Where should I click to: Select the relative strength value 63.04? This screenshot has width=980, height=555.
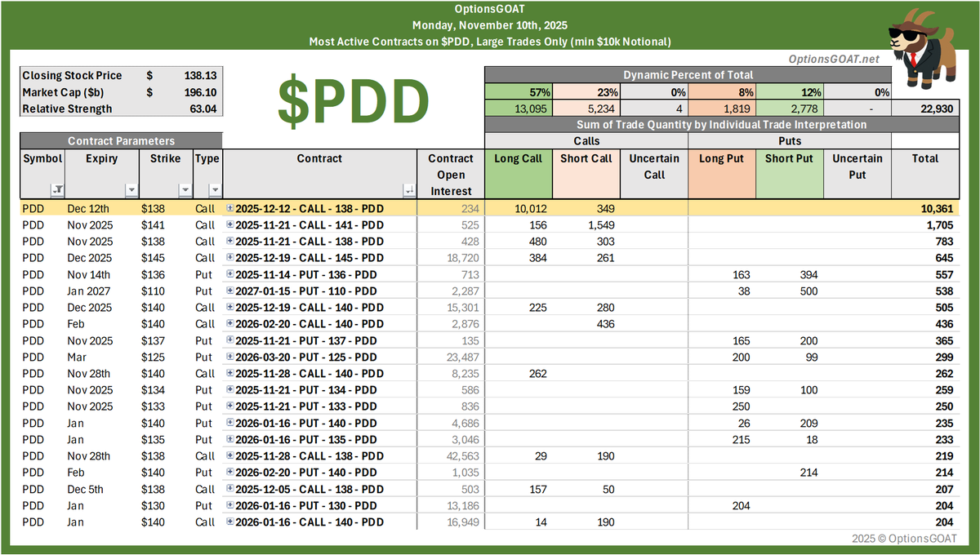(x=205, y=109)
